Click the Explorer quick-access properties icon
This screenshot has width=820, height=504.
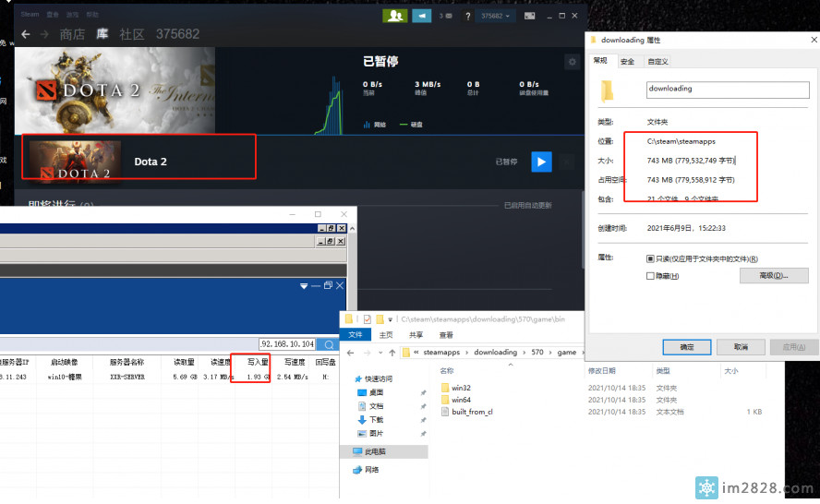(368, 319)
